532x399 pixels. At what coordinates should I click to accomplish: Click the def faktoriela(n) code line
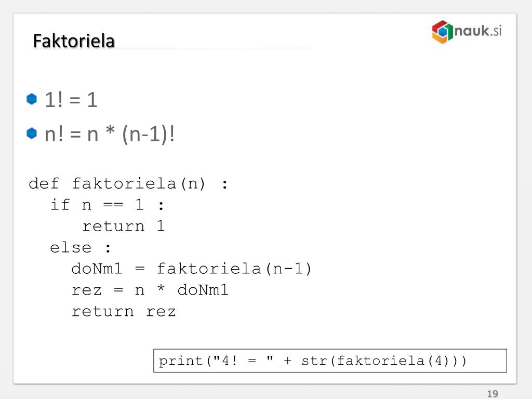(x=128, y=184)
